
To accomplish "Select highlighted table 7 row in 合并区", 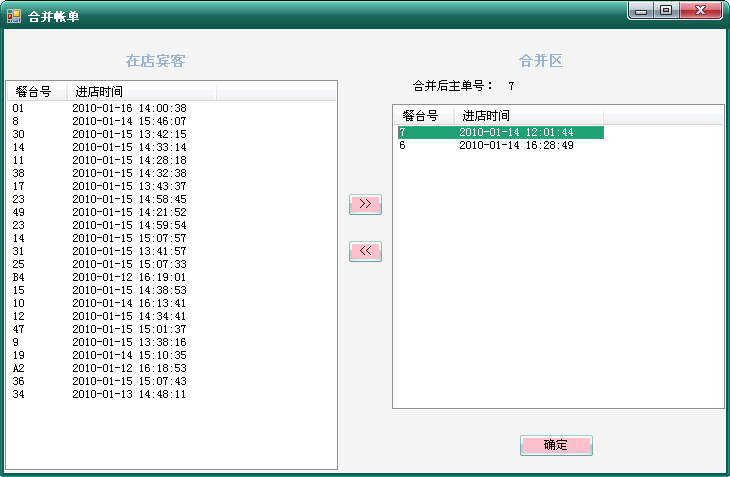I will (x=500, y=132).
